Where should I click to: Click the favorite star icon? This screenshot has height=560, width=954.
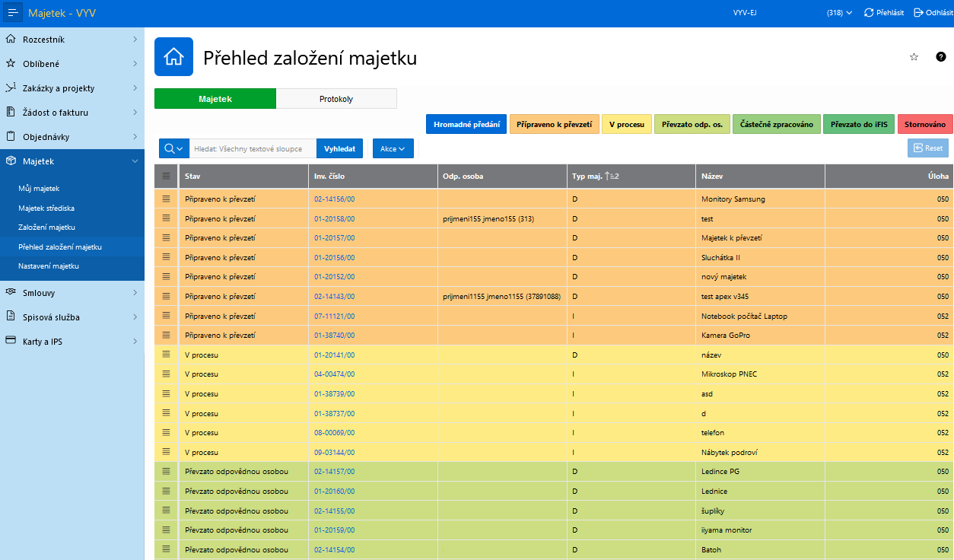click(914, 57)
